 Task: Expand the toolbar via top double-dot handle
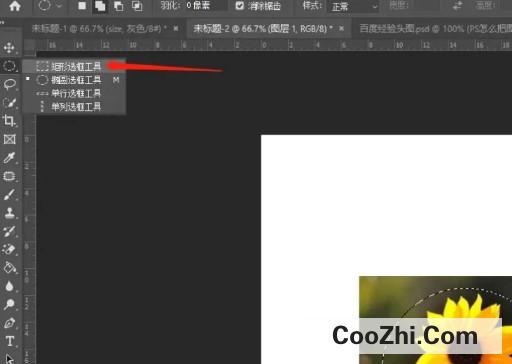[3, 22]
